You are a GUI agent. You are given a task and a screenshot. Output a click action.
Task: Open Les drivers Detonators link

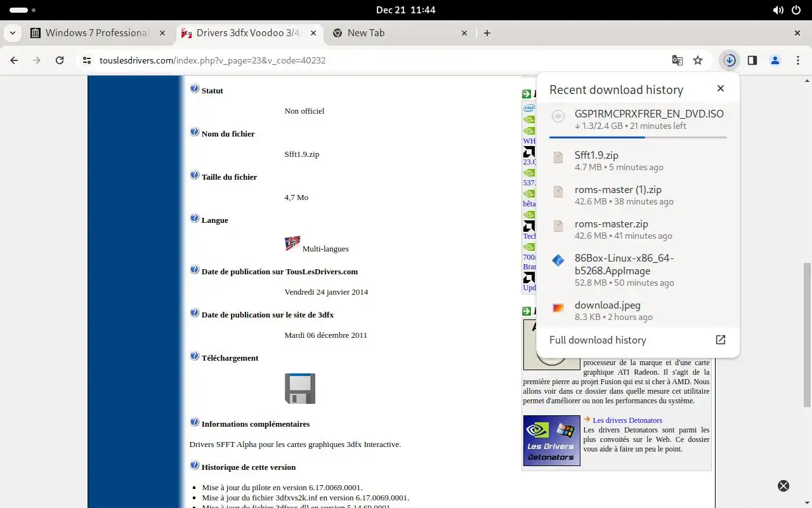click(627, 420)
